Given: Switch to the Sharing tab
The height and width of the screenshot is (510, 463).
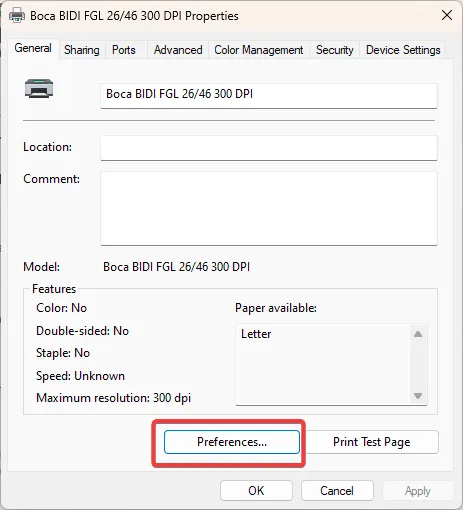Looking at the screenshot, I should pos(82,50).
